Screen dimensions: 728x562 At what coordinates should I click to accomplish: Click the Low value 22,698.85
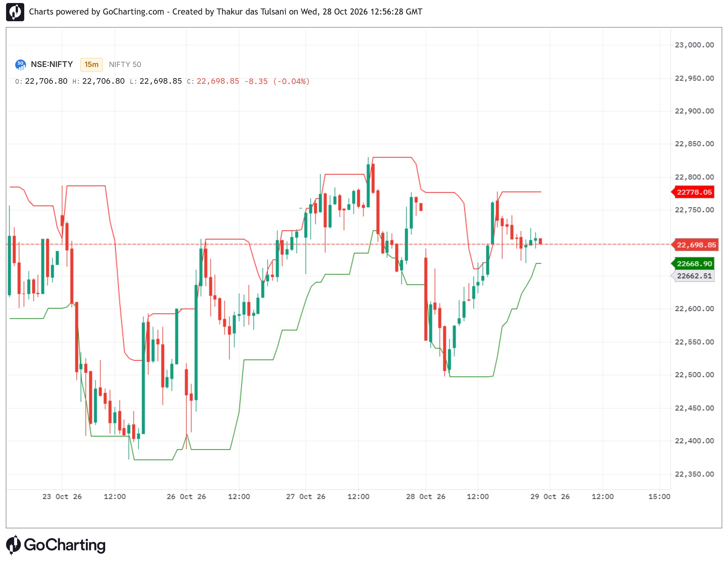coord(161,81)
